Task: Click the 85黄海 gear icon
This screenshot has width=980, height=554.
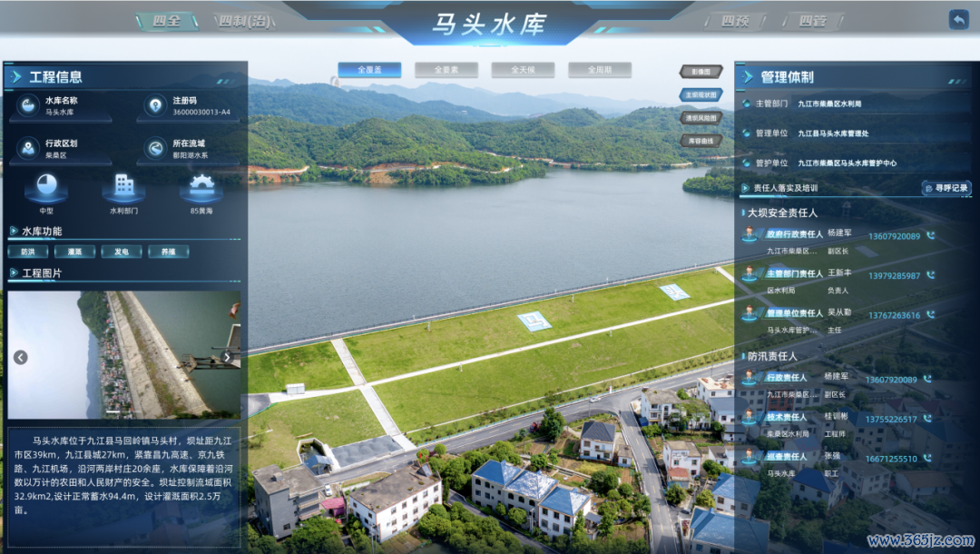Action: pyautogui.click(x=201, y=186)
